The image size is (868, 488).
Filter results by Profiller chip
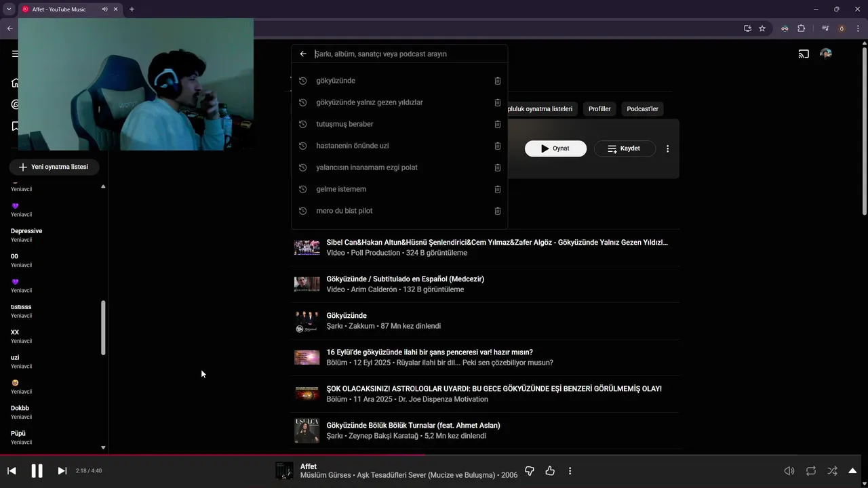(599, 108)
